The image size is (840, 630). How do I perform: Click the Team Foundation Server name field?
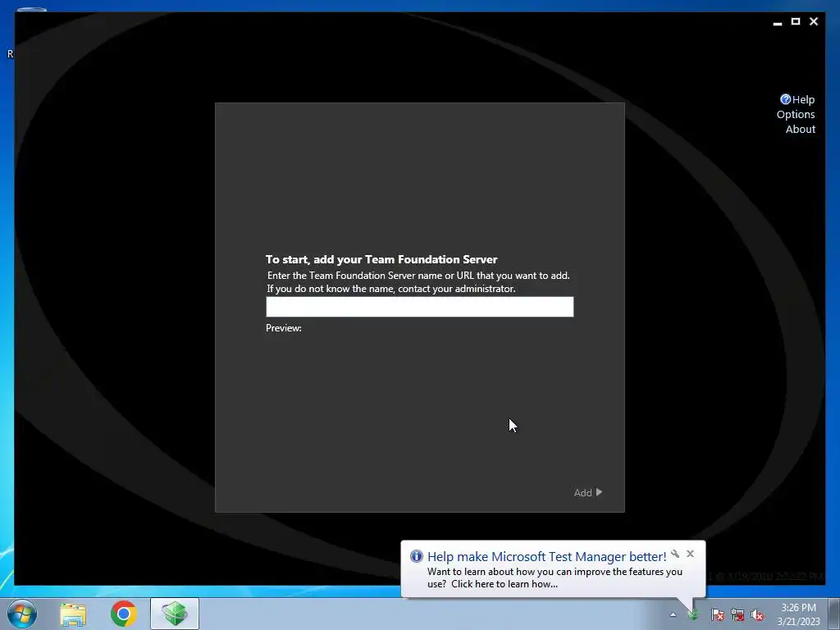click(x=419, y=307)
